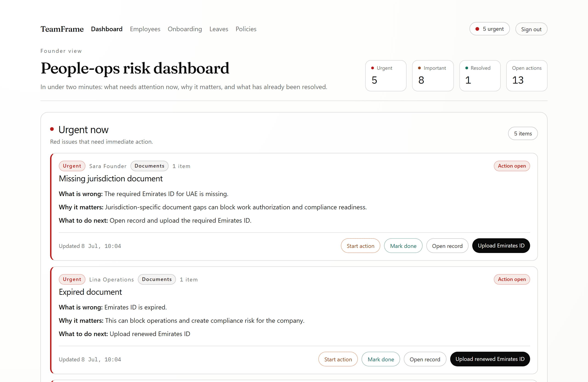Click Documents tag on Lina Operations card
This screenshot has width=588, height=382.
(157, 279)
